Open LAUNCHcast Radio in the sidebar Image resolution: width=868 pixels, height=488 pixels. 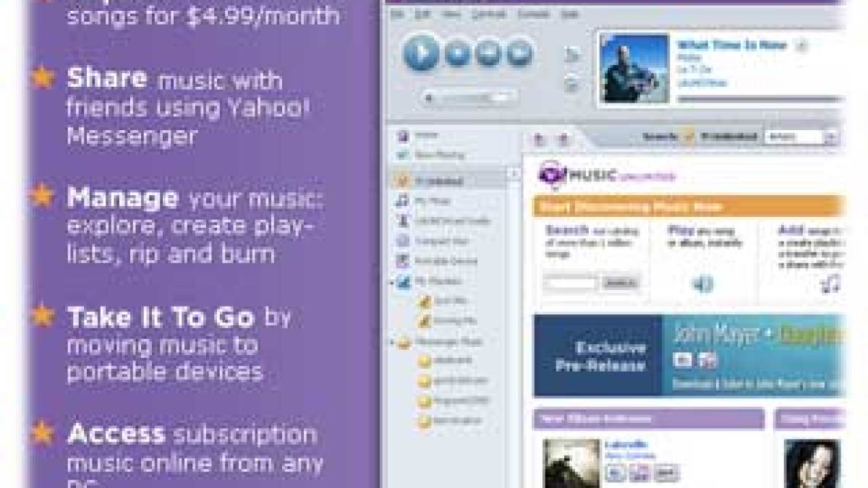point(443,221)
